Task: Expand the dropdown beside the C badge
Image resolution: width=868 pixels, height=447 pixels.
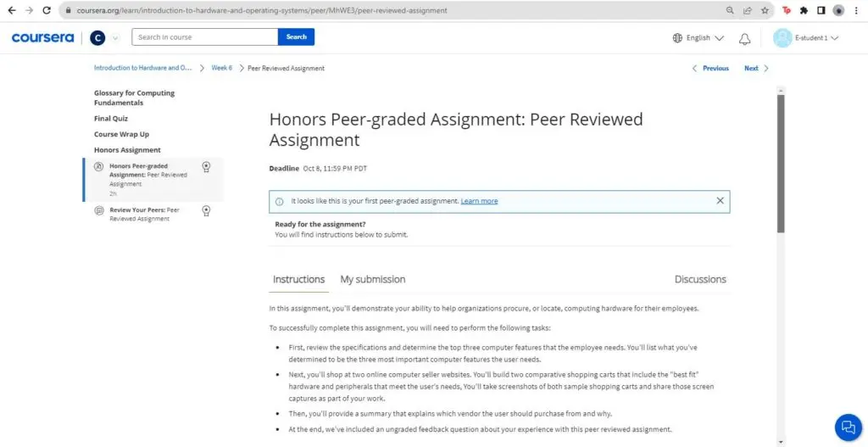Action: [115, 37]
